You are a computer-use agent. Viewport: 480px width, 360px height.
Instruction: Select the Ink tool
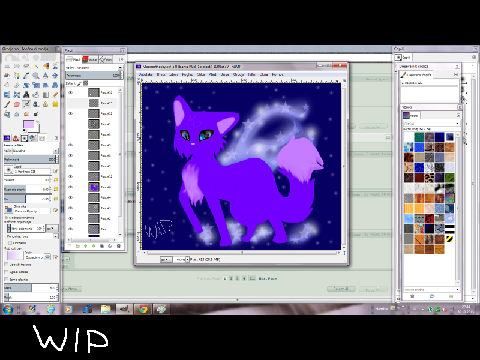[36, 104]
